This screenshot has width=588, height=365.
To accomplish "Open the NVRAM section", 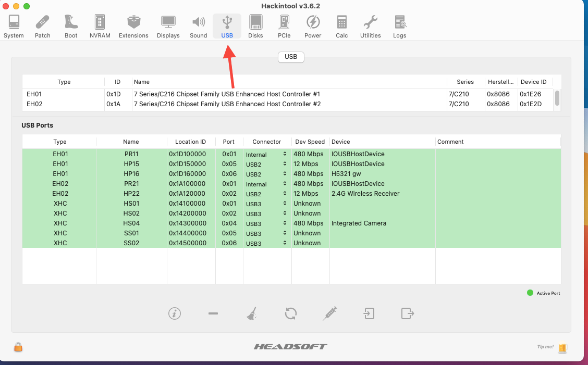I will coord(100,27).
